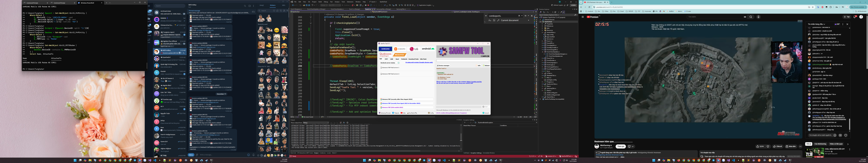Click Remove FRP (USA models 2024)
Screen dimensions: 868x163
tap(407, 107)
